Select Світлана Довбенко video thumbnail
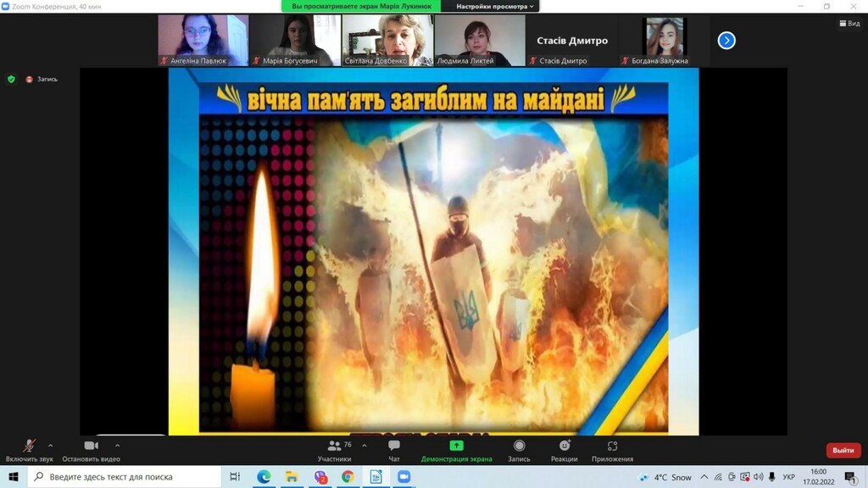 click(387, 39)
